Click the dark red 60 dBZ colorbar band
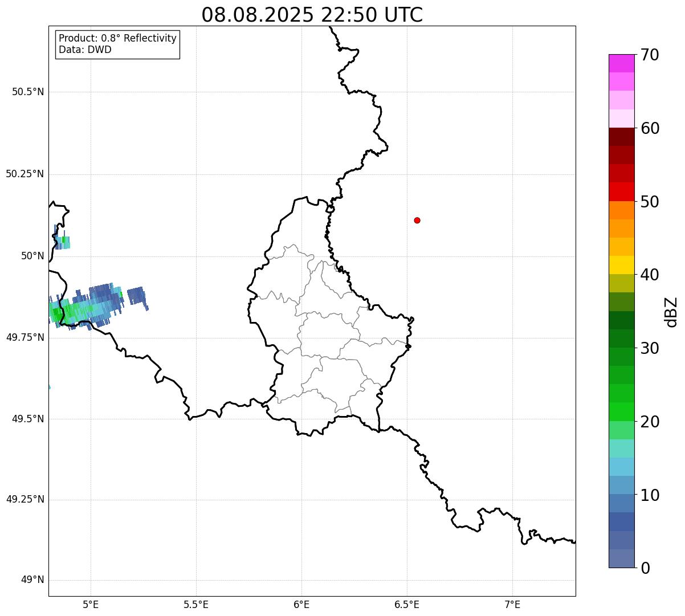The image size is (685, 616). (x=621, y=137)
